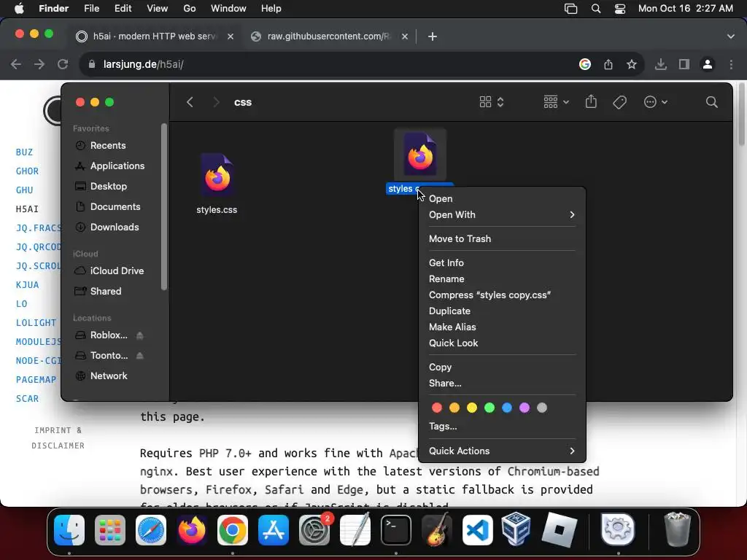This screenshot has height=560, width=747.
Task: Click the Finder forward navigation arrow
Action: pyautogui.click(x=216, y=102)
